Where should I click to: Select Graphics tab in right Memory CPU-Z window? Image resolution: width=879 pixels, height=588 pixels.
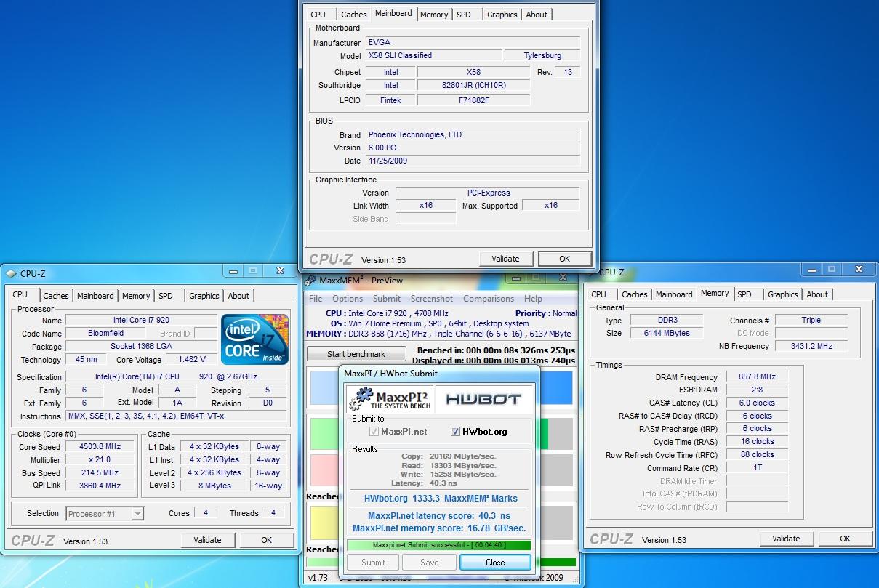783,294
